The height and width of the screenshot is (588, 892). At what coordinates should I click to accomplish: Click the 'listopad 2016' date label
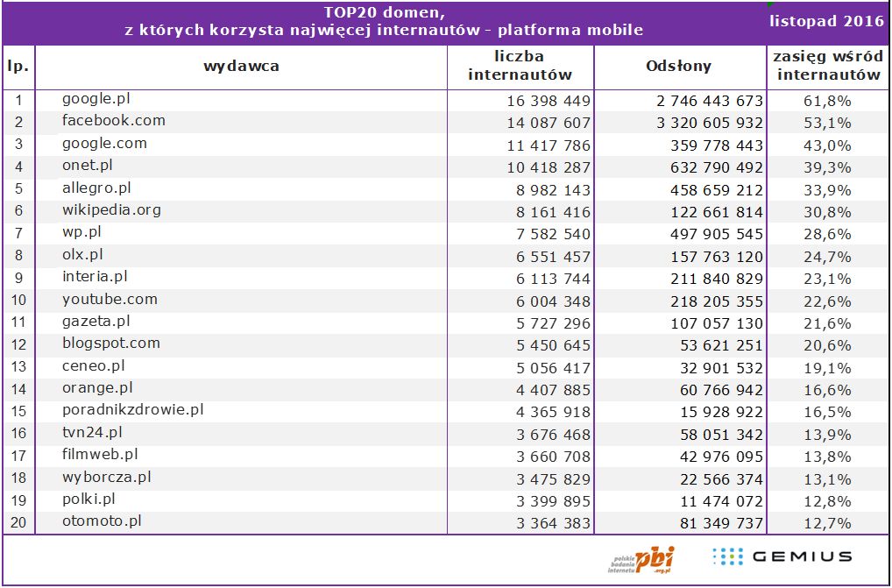click(827, 20)
